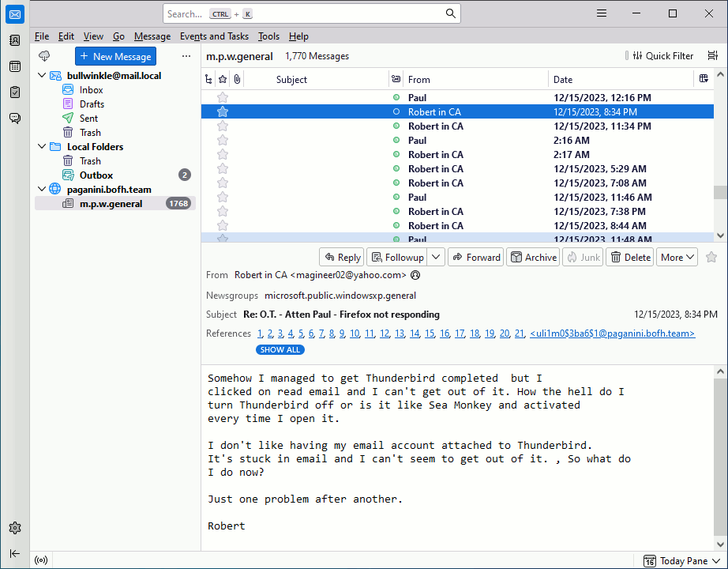Viewport: 728px width, 569px height.
Task: Open the More actions dropdown
Action: [x=677, y=257]
